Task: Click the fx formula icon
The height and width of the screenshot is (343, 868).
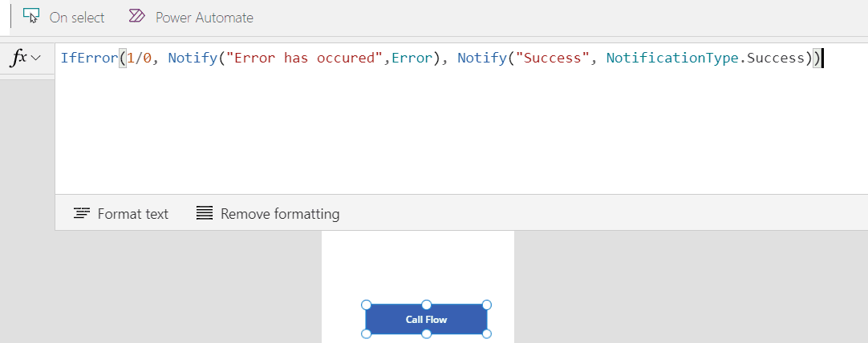Action: coord(19,58)
